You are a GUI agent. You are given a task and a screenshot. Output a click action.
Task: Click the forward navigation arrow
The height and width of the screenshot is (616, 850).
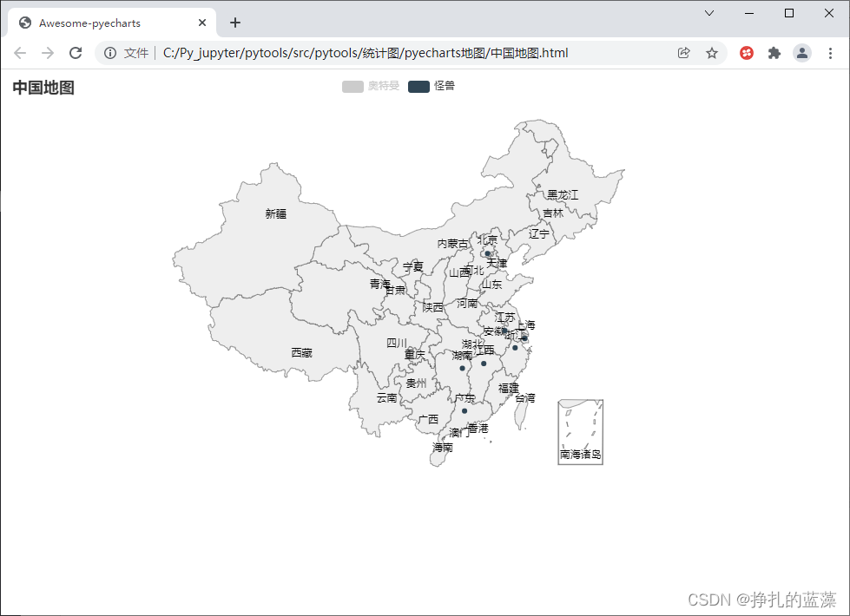(48, 53)
